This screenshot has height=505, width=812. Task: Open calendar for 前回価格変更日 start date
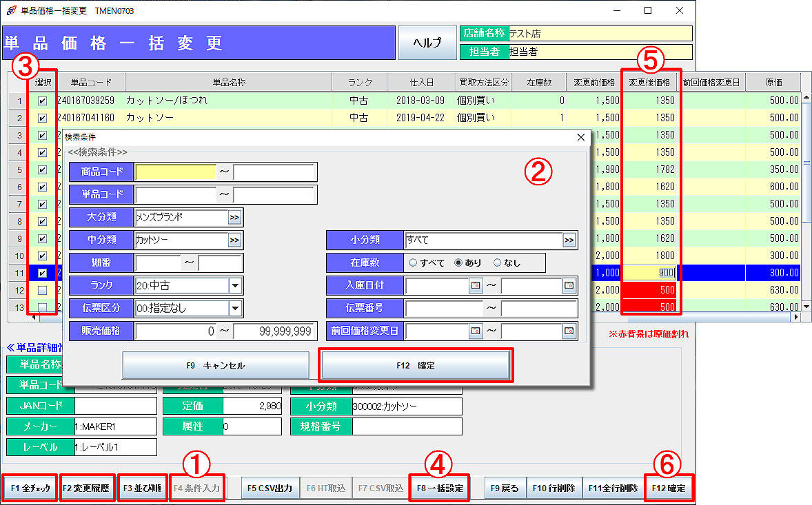476,331
